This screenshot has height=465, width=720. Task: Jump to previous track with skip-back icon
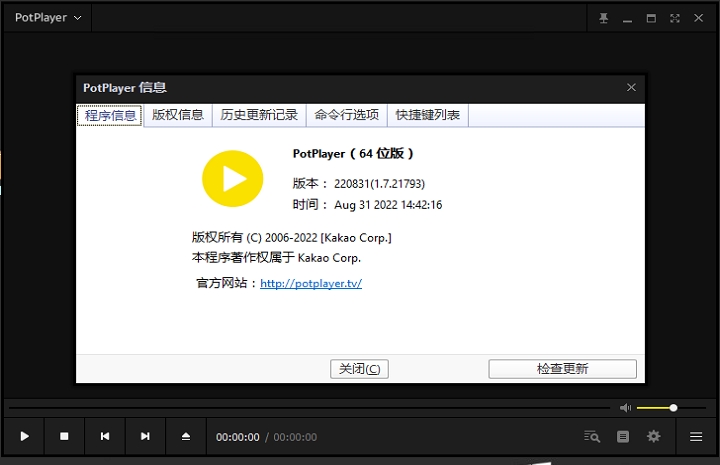(105, 436)
